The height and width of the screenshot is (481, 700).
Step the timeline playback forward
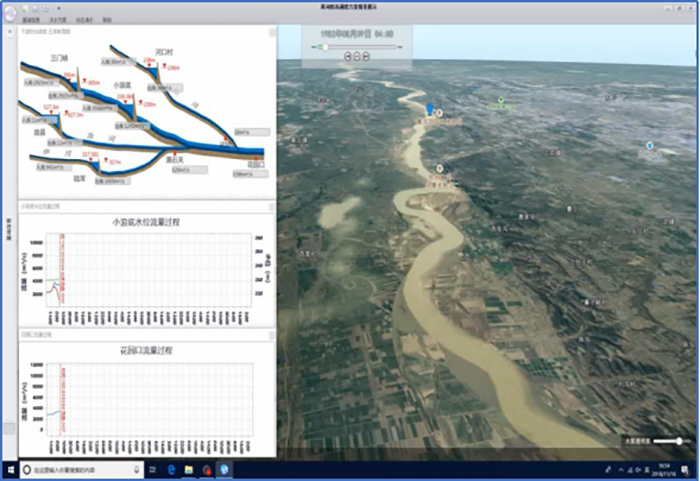click(x=366, y=56)
